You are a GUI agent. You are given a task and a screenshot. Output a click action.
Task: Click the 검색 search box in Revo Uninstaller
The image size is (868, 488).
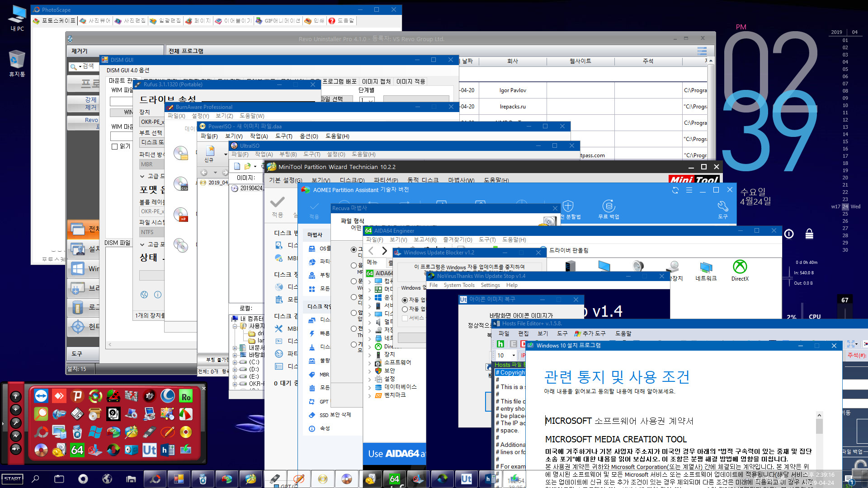tap(84, 66)
